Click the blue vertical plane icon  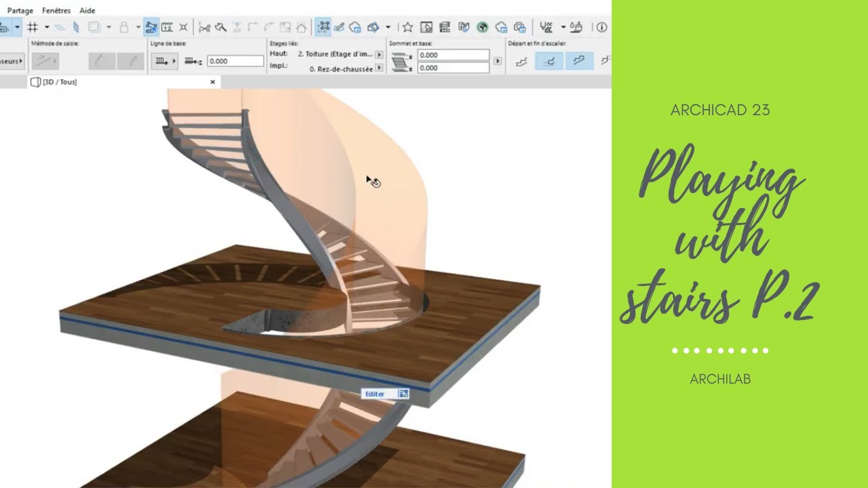click(x=76, y=27)
